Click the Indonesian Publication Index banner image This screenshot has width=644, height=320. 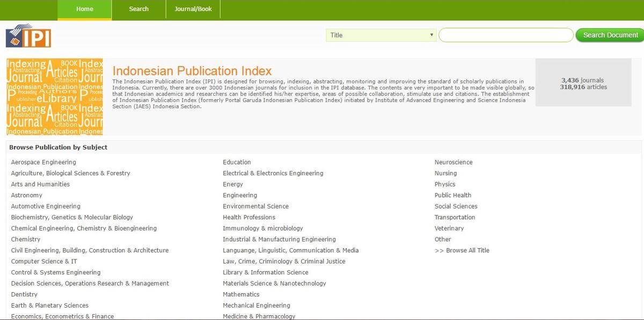coord(55,97)
